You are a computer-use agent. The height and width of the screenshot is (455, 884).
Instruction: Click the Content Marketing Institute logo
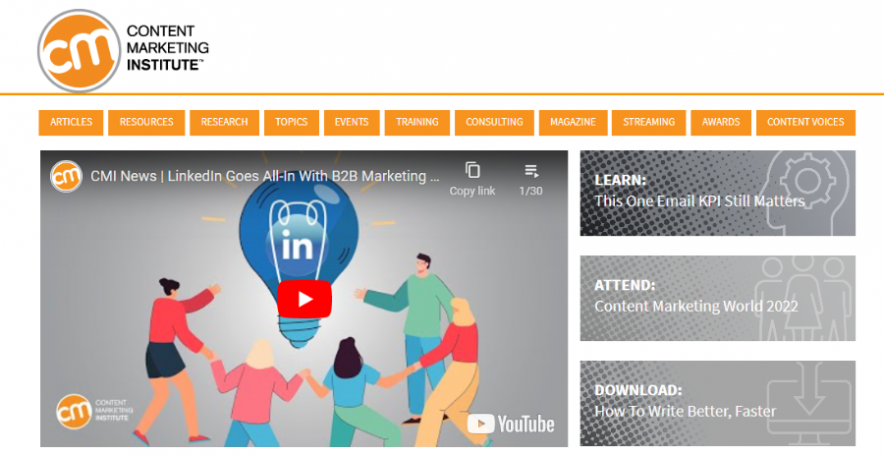click(123, 50)
